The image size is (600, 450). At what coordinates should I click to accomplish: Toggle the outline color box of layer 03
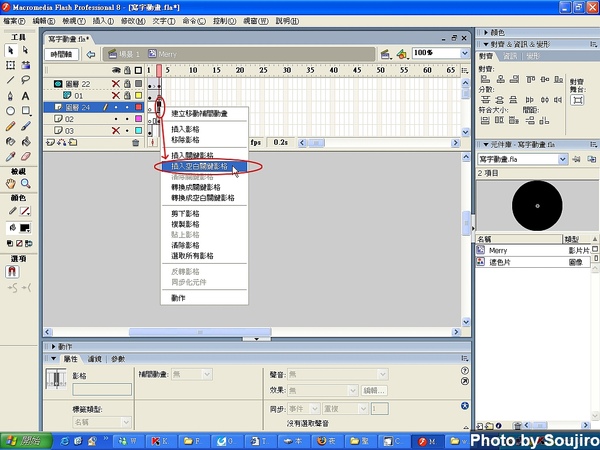click(139, 130)
